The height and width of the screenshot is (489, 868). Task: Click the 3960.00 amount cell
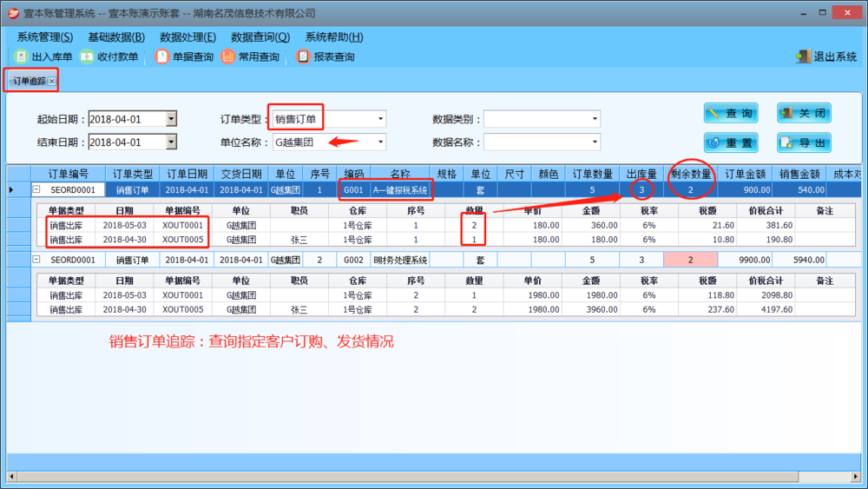coord(590,309)
